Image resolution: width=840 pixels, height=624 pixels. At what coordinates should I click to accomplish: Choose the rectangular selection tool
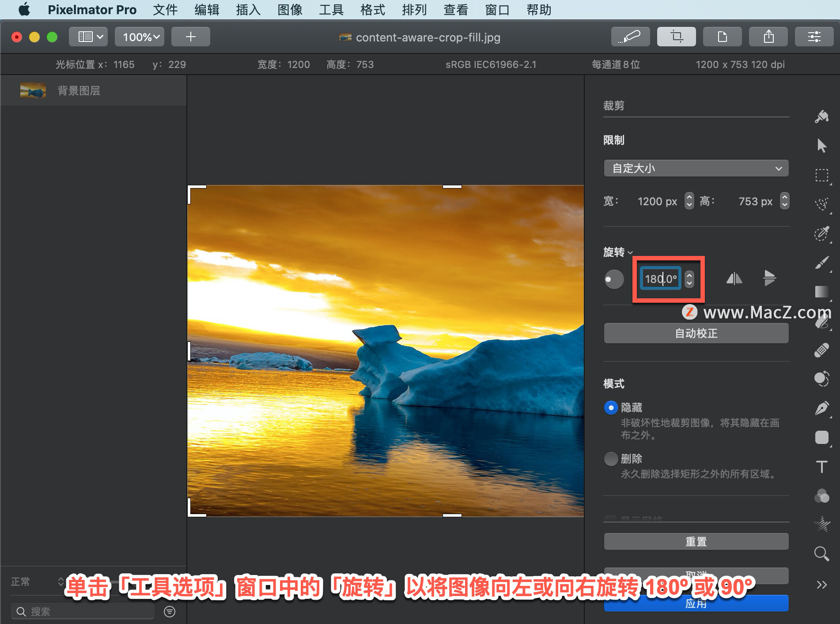click(821, 176)
